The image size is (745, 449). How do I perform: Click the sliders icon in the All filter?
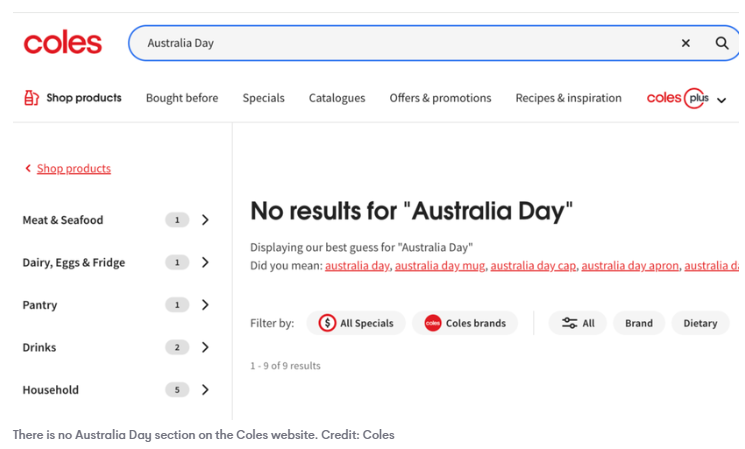[x=570, y=323]
